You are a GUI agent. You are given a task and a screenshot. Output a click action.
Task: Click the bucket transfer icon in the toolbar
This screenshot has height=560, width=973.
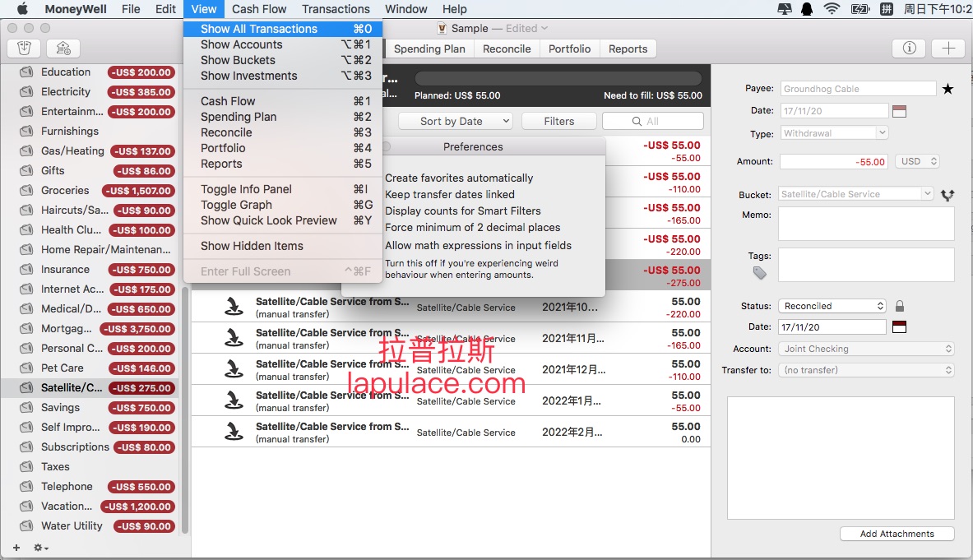click(24, 49)
